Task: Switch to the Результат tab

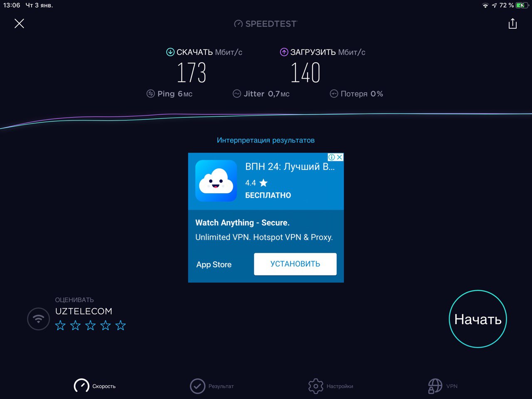Action: (x=212, y=386)
